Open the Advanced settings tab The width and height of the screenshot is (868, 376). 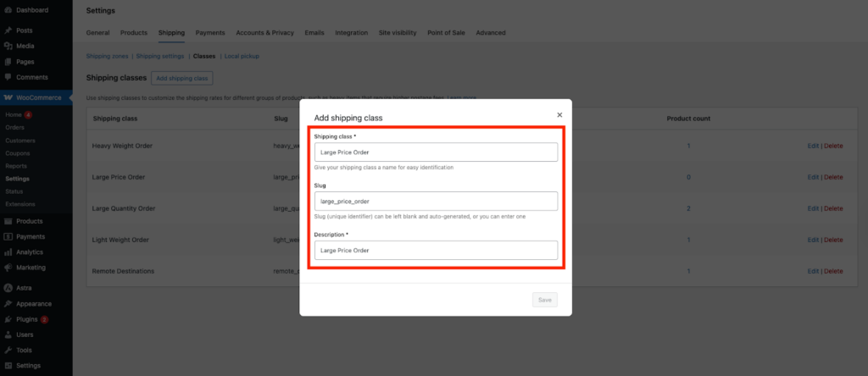(x=491, y=33)
